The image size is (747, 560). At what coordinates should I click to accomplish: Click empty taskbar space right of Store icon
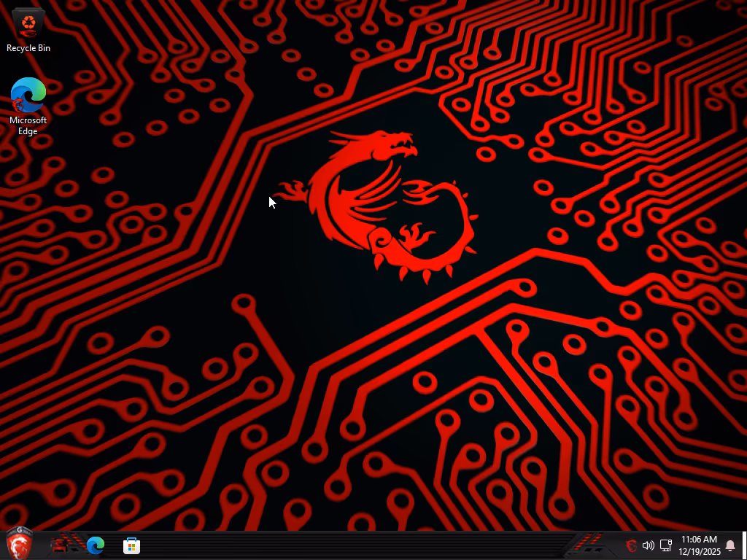point(328,545)
